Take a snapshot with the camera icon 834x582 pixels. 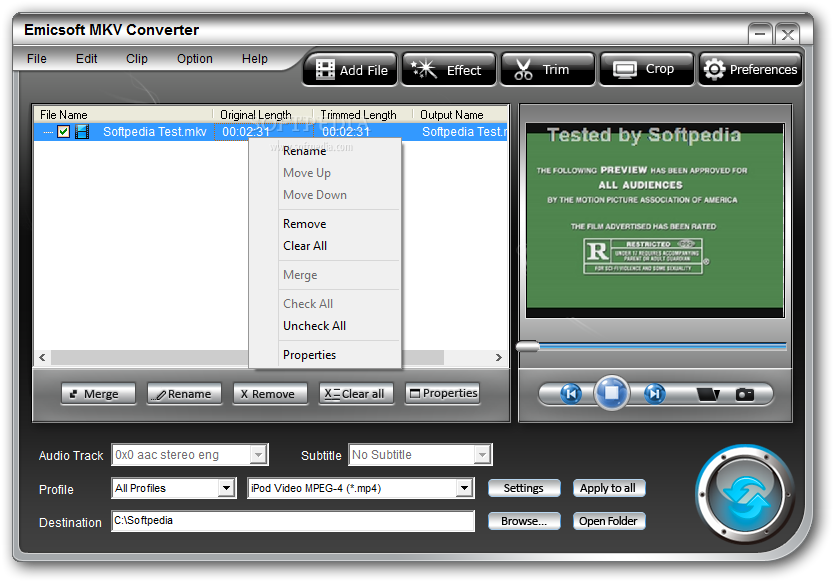(745, 394)
